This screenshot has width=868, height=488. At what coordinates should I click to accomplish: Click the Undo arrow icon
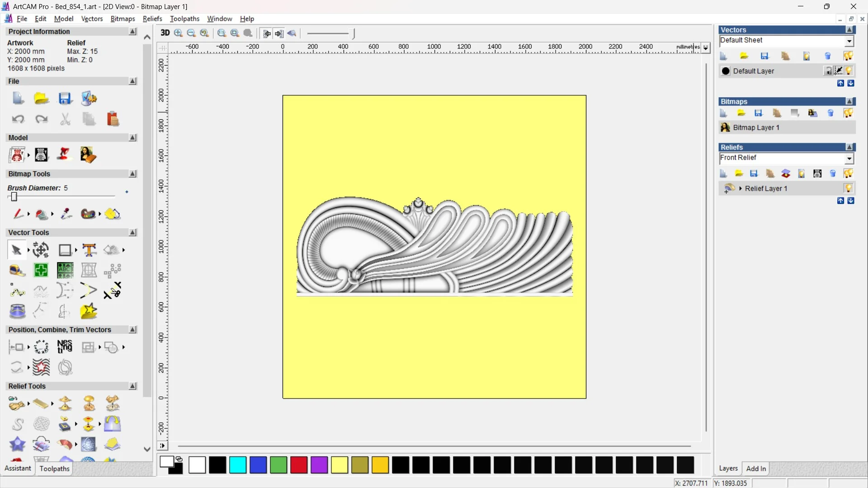[18, 119]
